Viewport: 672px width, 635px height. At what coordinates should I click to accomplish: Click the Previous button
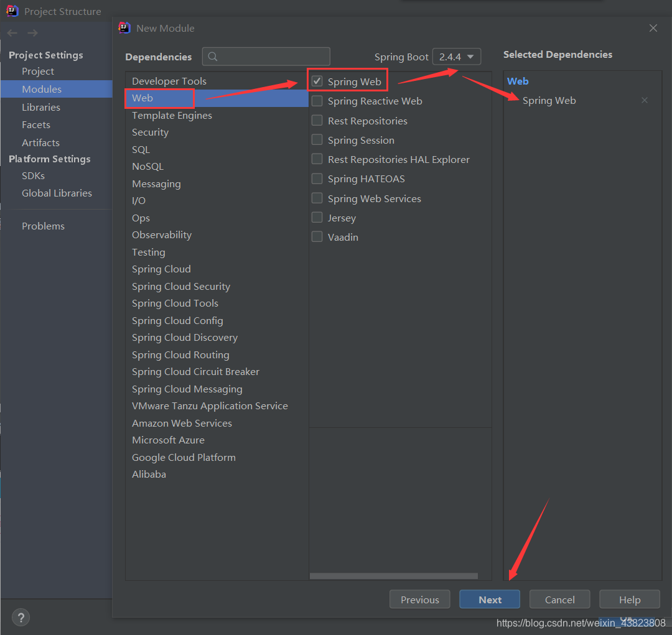[419, 600]
